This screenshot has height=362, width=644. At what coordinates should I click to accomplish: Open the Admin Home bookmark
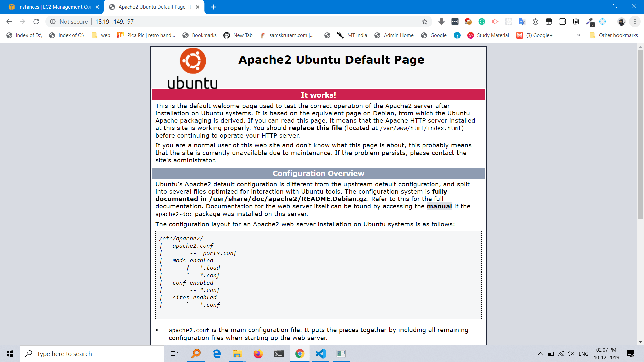(394, 35)
